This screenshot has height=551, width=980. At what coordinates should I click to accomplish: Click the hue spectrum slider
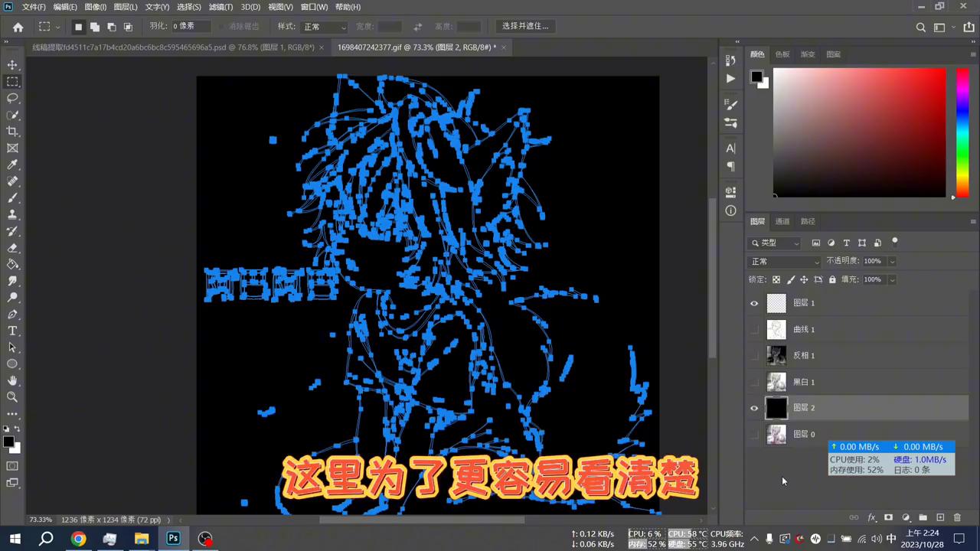point(962,132)
